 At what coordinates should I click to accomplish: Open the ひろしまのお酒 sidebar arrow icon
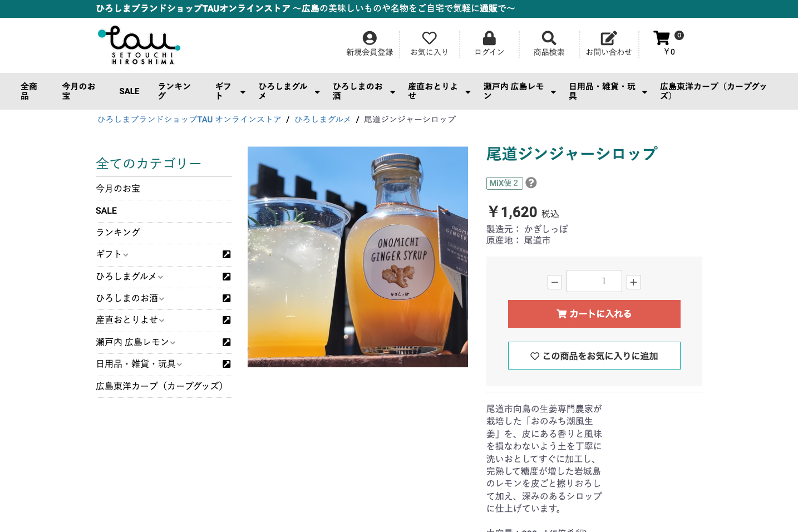point(226,298)
